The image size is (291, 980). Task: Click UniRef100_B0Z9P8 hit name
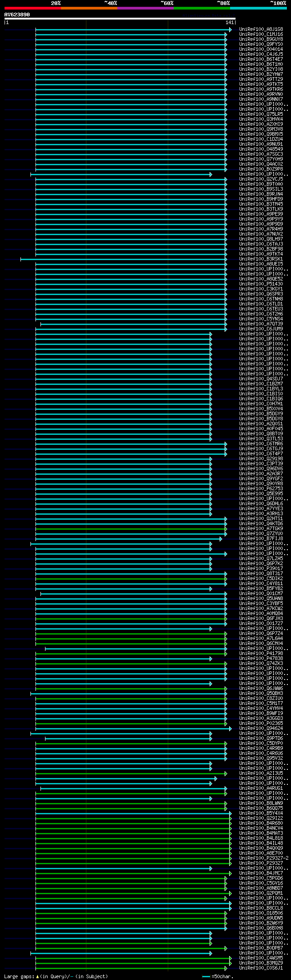(261, 169)
